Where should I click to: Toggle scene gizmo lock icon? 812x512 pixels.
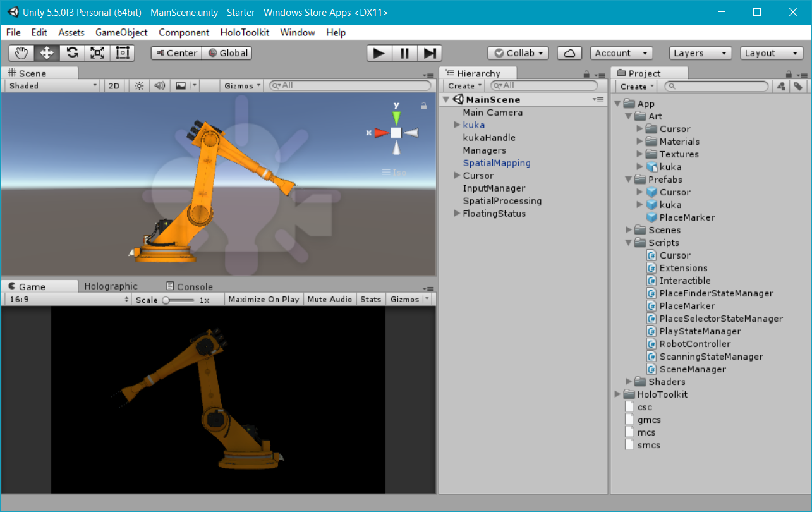[x=424, y=106]
